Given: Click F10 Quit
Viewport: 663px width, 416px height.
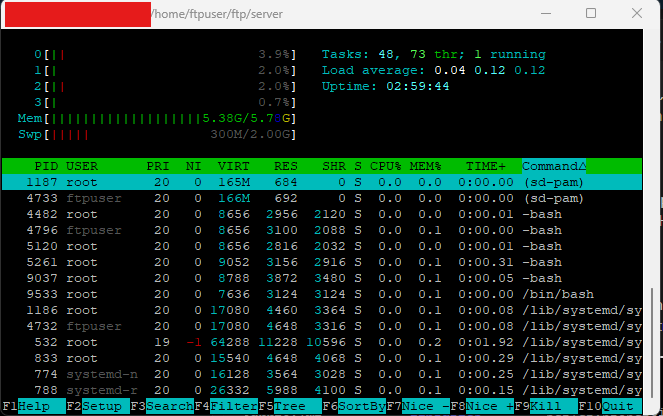Looking at the screenshot, I should 610,406.
